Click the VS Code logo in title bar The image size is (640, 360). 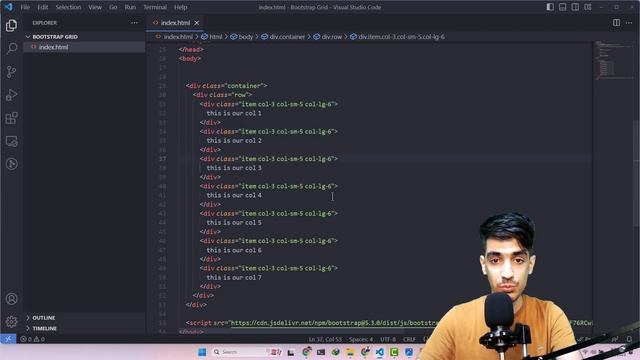tap(8, 7)
